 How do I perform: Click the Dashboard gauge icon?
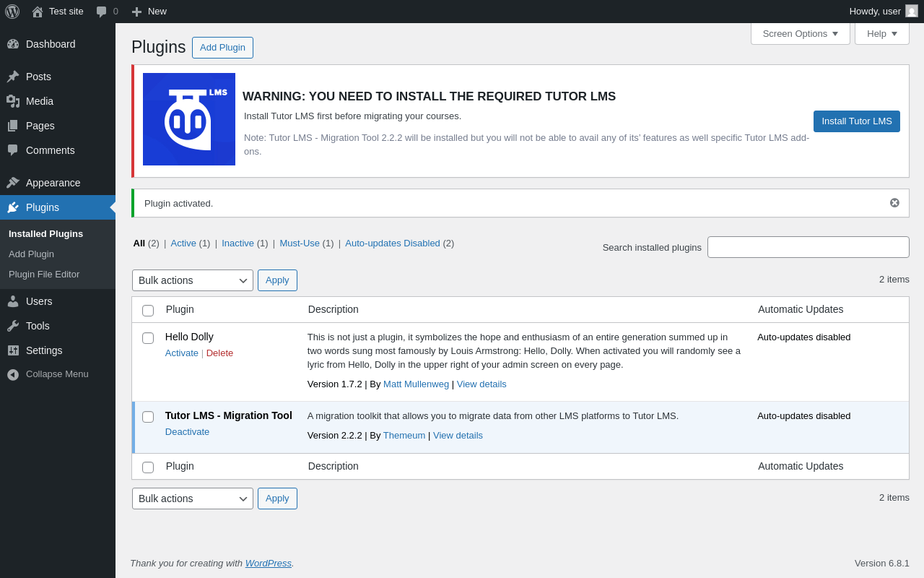13,44
